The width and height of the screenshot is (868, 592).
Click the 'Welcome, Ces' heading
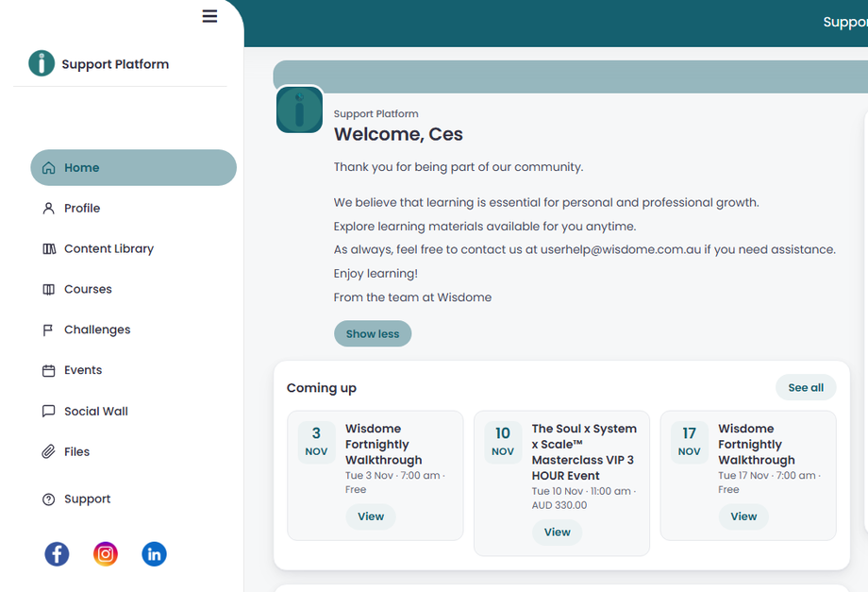point(398,134)
